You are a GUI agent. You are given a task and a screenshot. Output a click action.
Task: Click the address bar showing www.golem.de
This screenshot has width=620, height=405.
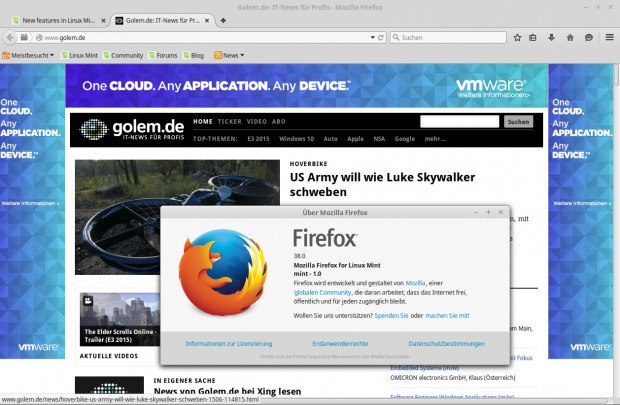click(x=206, y=38)
